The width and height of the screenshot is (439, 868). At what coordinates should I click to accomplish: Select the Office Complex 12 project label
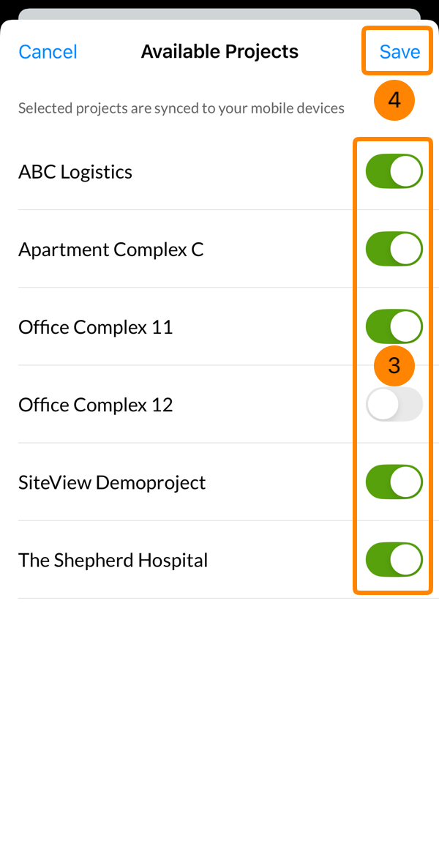(96, 405)
